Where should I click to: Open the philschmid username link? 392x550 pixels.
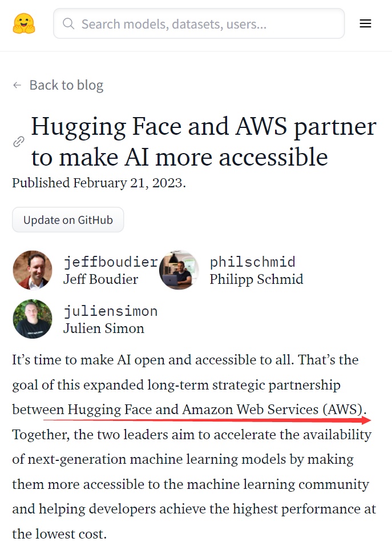click(252, 262)
